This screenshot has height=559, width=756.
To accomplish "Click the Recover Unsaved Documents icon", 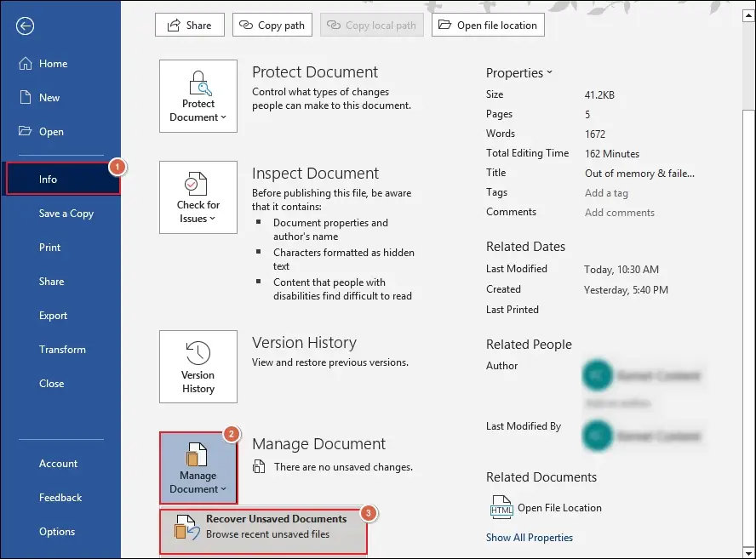I will pos(186,528).
